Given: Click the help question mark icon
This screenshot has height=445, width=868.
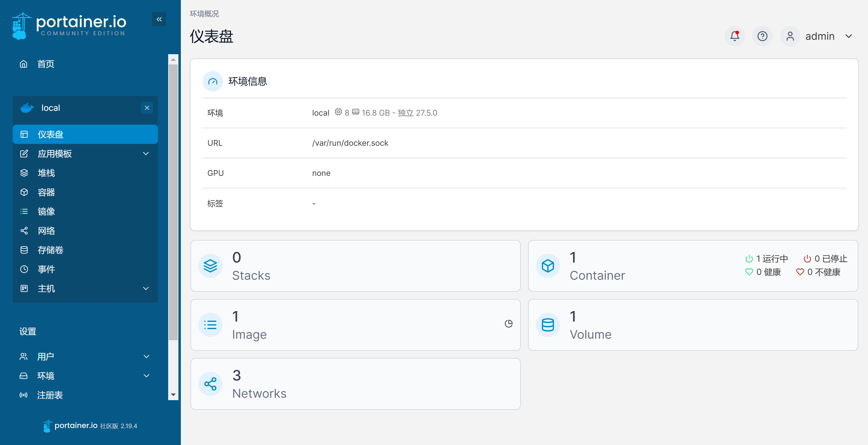Looking at the screenshot, I should pyautogui.click(x=762, y=36).
